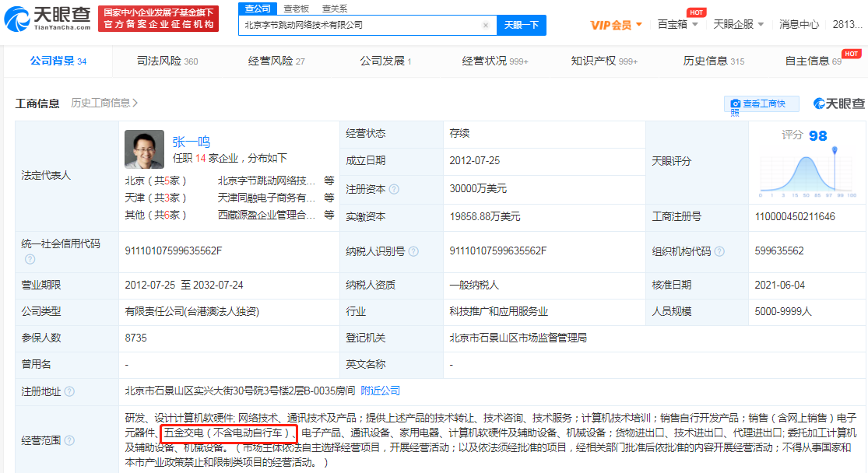868x473 pixels.
Task: Click the user account number 2813...
Action: pyautogui.click(x=848, y=24)
